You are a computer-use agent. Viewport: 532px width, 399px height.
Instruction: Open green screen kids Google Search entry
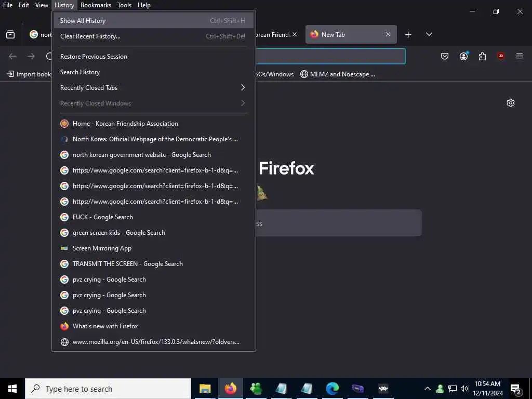[x=153, y=233]
